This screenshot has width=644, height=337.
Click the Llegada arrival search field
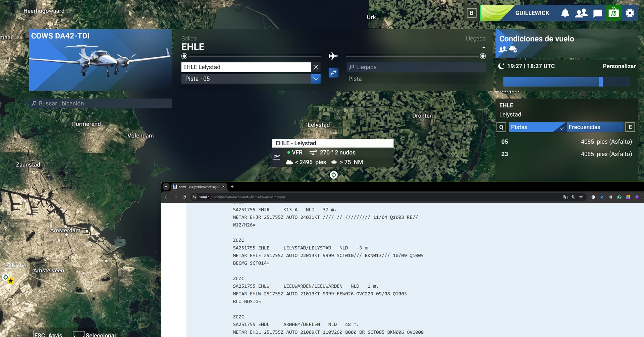(416, 67)
